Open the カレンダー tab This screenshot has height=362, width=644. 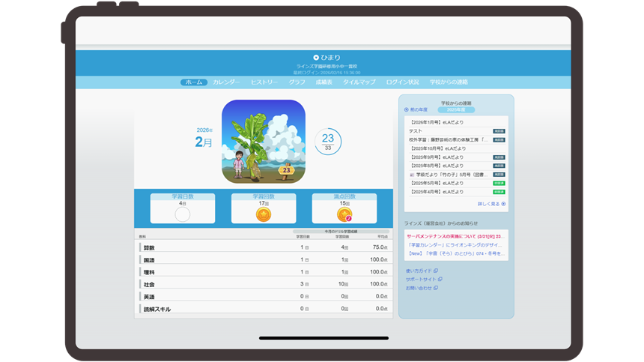(226, 82)
